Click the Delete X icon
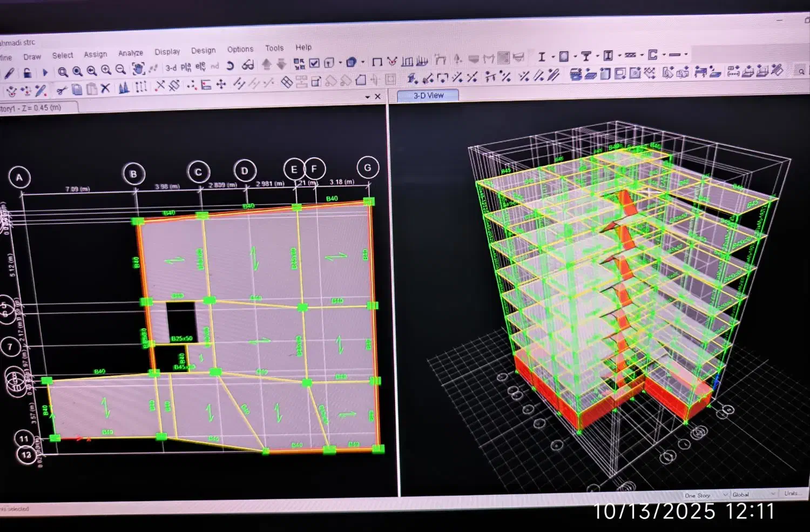This screenshot has width=810, height=532. (105, 88)
